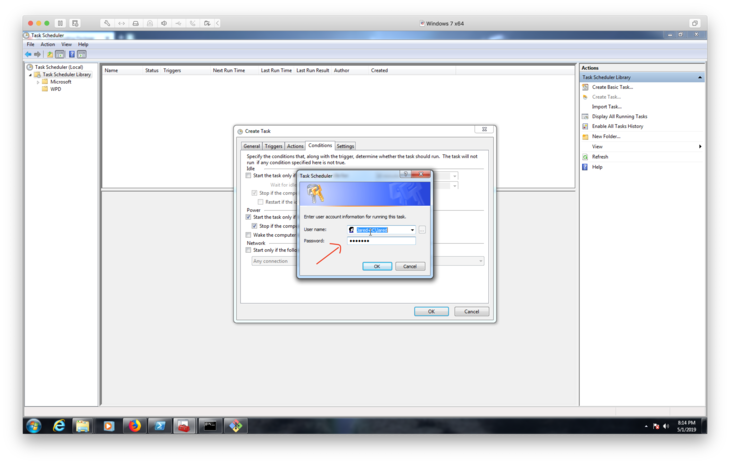Toggle the Idle 'Start the task only if' checkbox
Viewport: 730px width, 464px height.
point(250,175)
